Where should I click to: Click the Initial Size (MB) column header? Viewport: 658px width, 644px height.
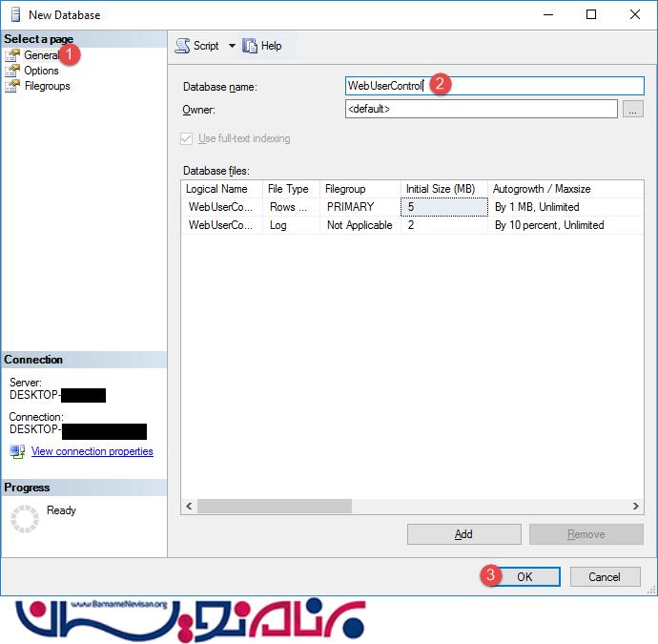pyautogui.click(x=444, y=189)
